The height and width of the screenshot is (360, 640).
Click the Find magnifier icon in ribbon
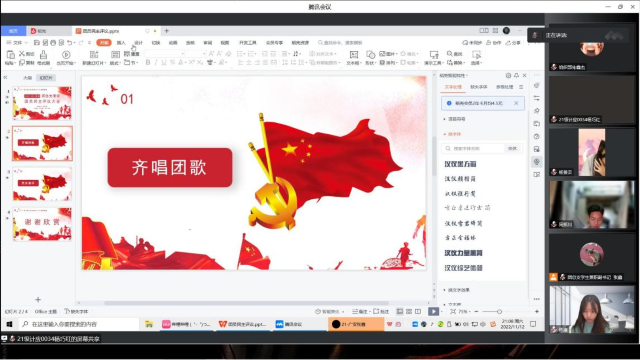coord(450,53)
